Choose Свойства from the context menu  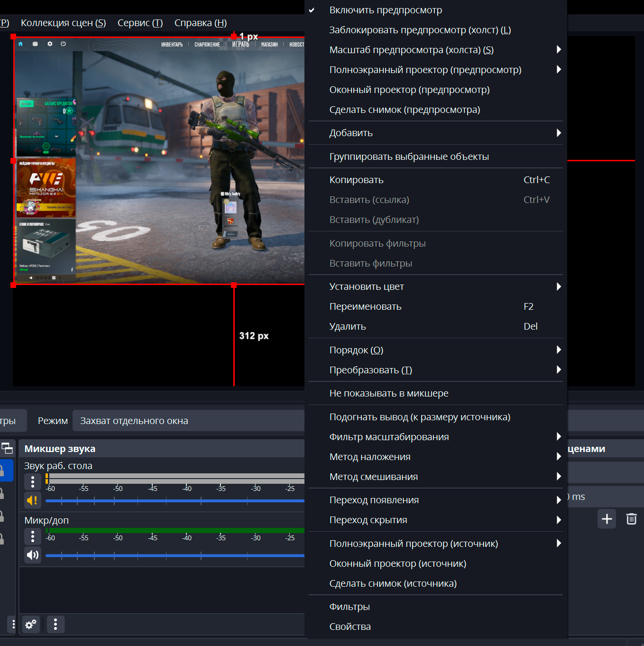pos(350,627)
